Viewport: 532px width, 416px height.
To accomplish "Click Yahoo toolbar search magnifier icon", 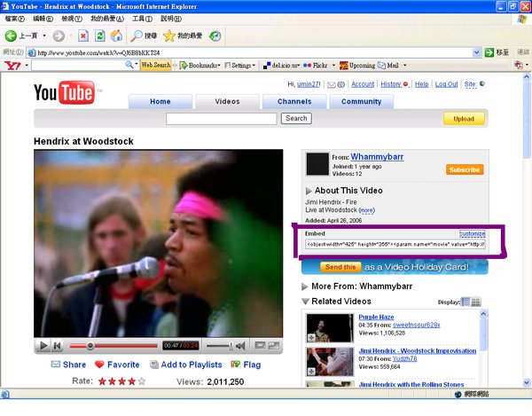I will pyautogui.click(x=129, y=65).
